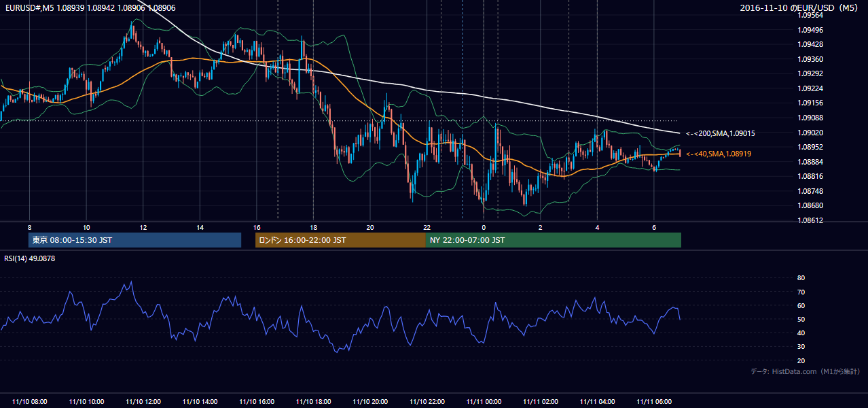
Task: Click the 11/10 18:00 time axis label
Action: [x=313, y=402]
